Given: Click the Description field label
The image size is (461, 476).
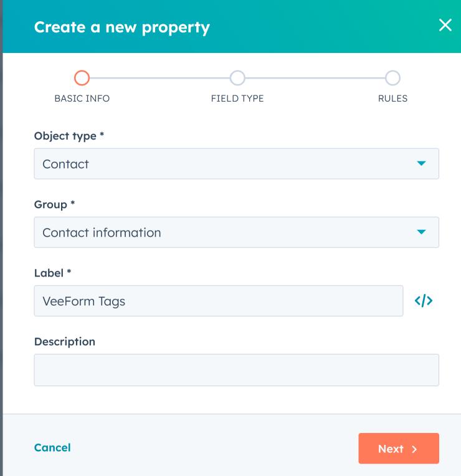Looking at the screenshot, I should (x=65, y=342).
